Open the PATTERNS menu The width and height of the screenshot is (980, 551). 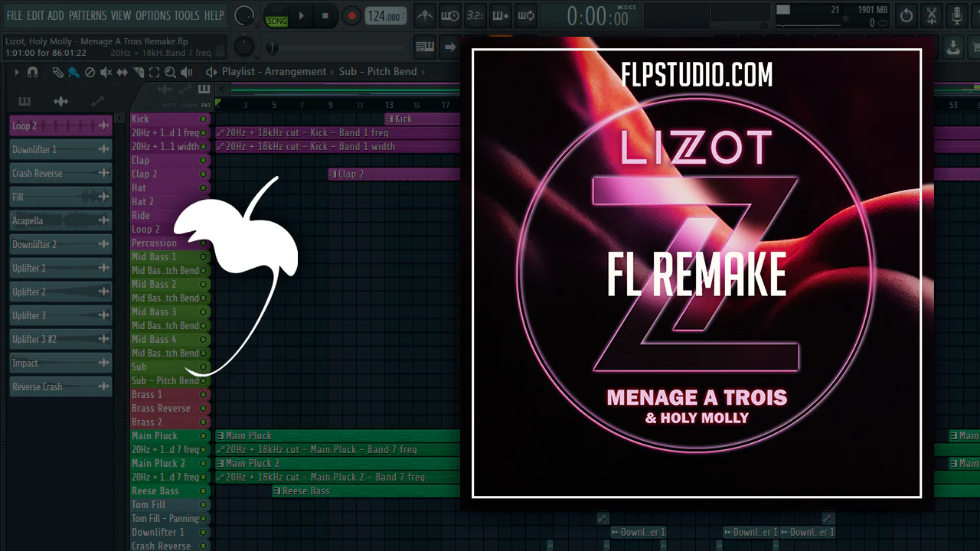[x=87, y=15]
